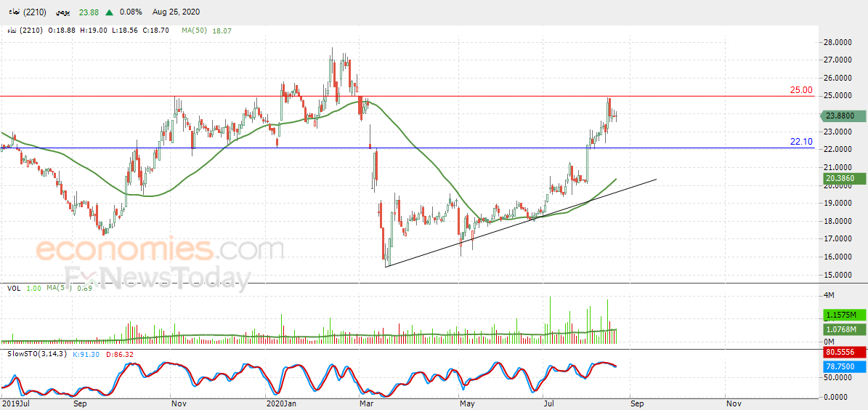Screen dimensions: 868x410
Task: Click the 4M volume axis label
Action: [x=829, y=295]
